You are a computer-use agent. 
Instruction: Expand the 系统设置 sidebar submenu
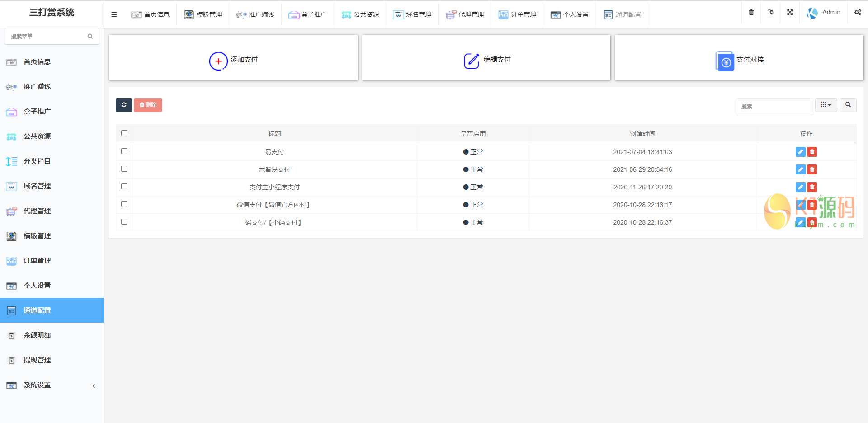point(52,385)
